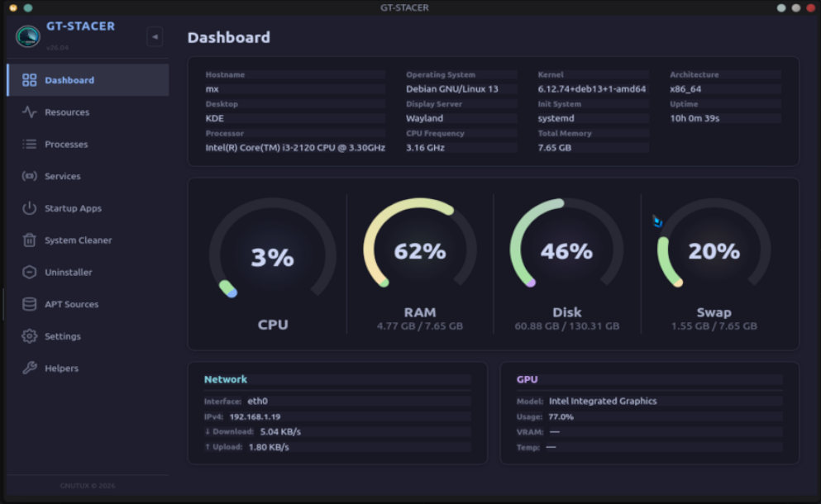Click the eth0 interface value
Image resolution: width=821 pixels, height=504 pixels.
click(x=258, y=401)
